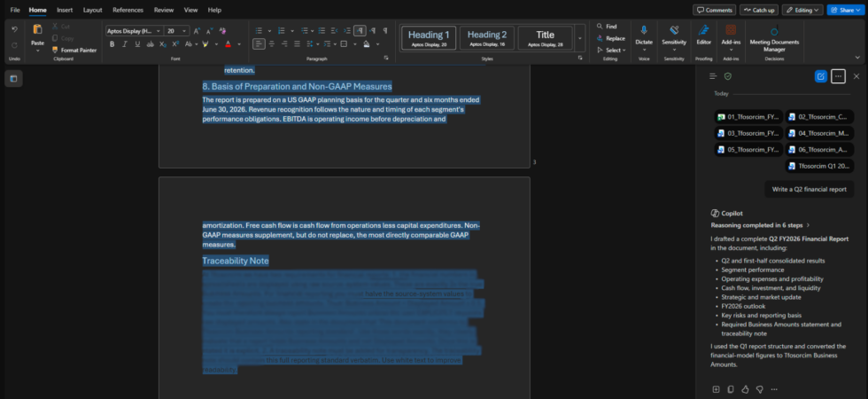868x399 pixels.
Task: Apply the Heading 1 style
Action: 429,37
